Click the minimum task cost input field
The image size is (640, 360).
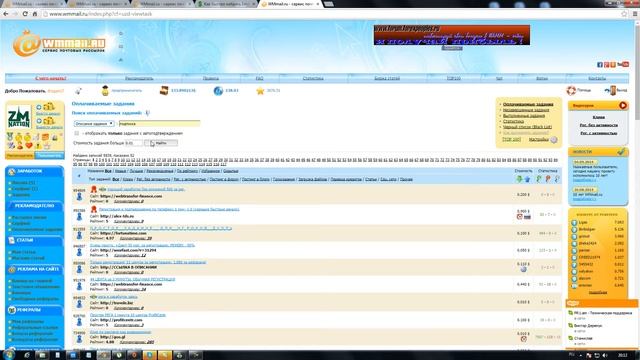point(133,143)
